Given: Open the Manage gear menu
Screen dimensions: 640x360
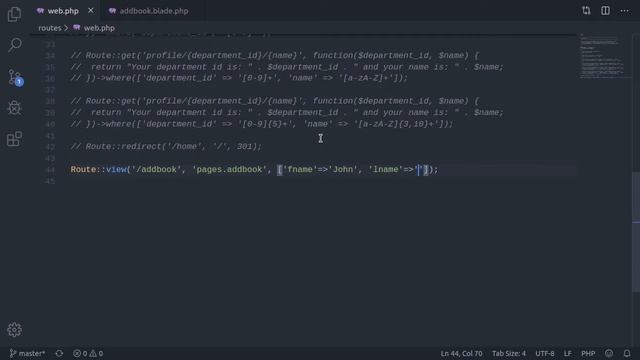Looking at the screenshot, I should point(14,329).
